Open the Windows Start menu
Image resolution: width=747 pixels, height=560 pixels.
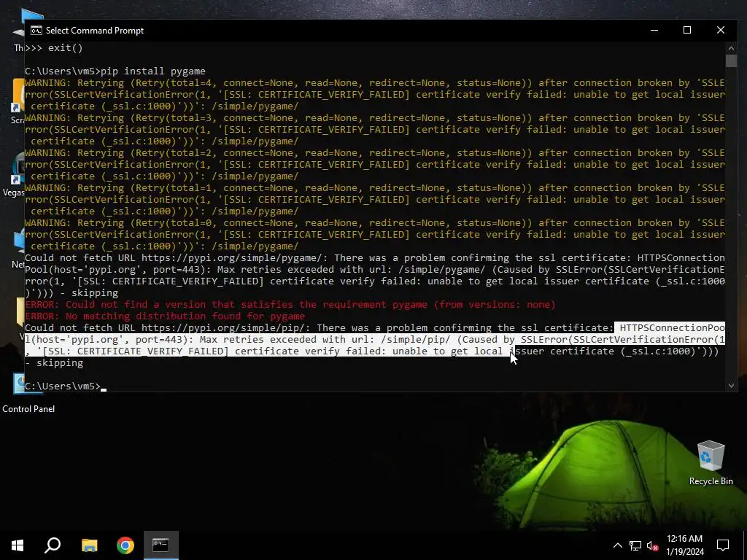tap(18, 545)
